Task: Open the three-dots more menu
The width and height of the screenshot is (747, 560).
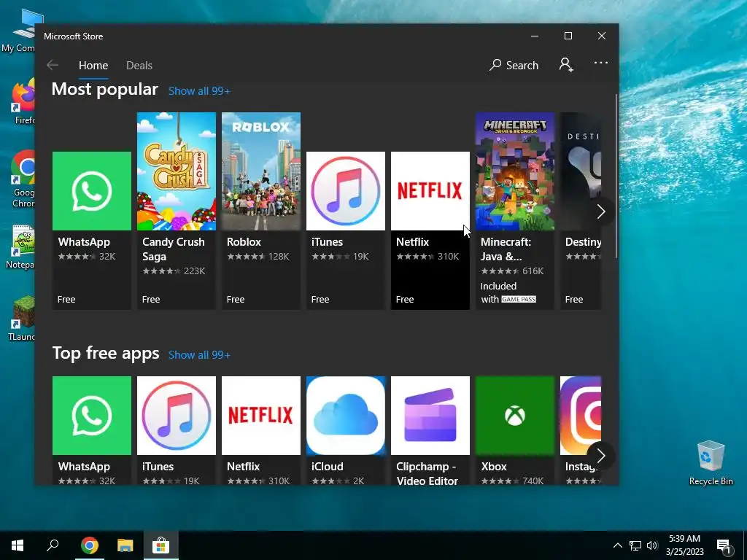Action: point(601,63)
